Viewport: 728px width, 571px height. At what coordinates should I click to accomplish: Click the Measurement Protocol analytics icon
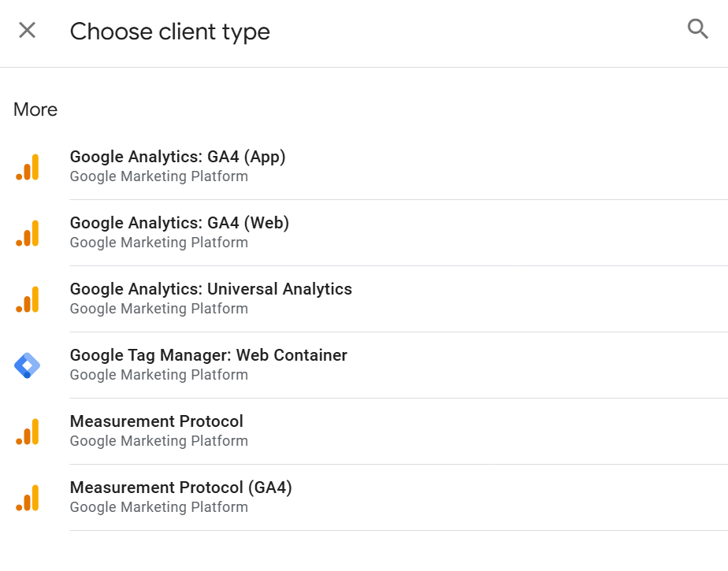[x=28, y=432]
